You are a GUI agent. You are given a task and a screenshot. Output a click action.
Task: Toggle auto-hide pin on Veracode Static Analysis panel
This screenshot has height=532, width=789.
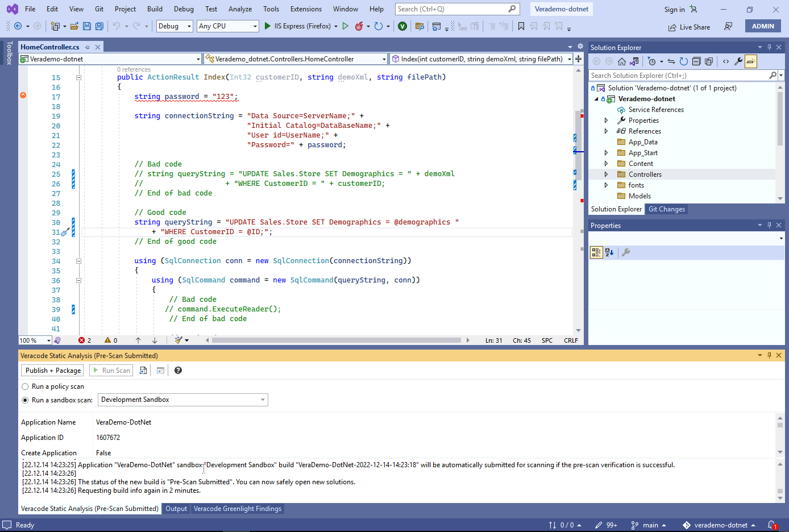point(769,356)
